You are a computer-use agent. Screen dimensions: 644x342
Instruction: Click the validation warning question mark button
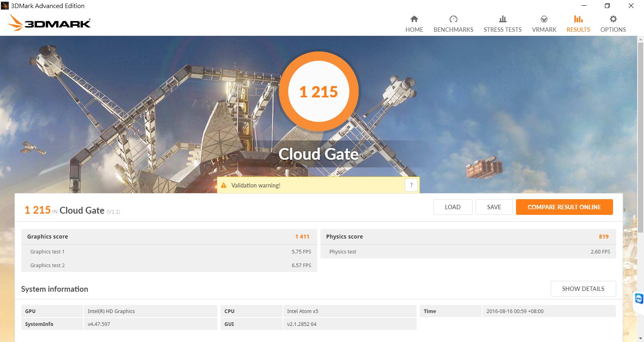click(411, 185)
